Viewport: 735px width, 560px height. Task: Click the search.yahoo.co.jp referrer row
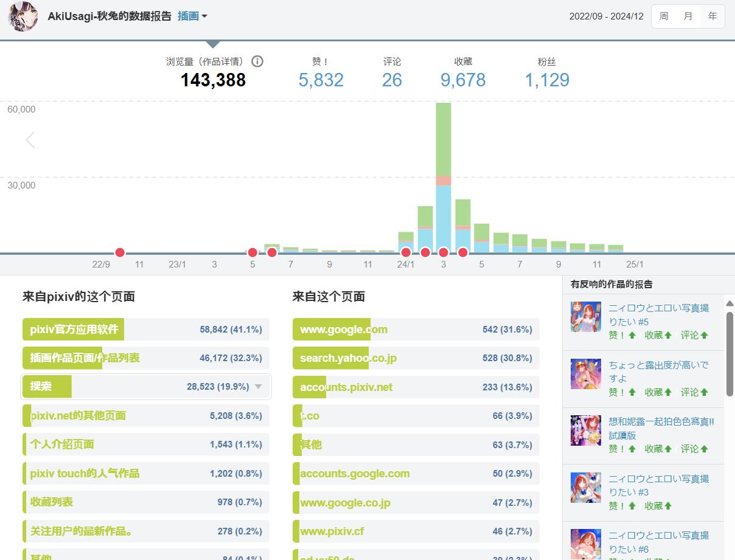tap(416, 358)
